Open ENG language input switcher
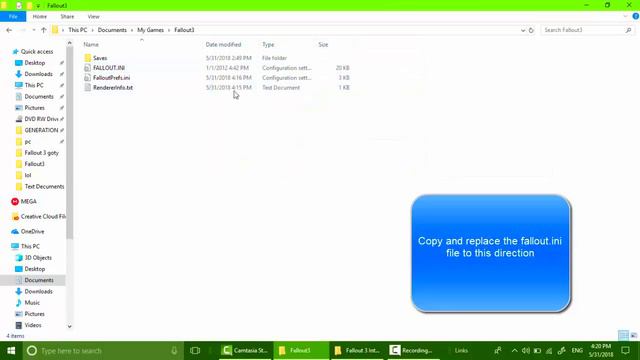The image size is (640, 360). pyautogui.click(x=577, y=351)
